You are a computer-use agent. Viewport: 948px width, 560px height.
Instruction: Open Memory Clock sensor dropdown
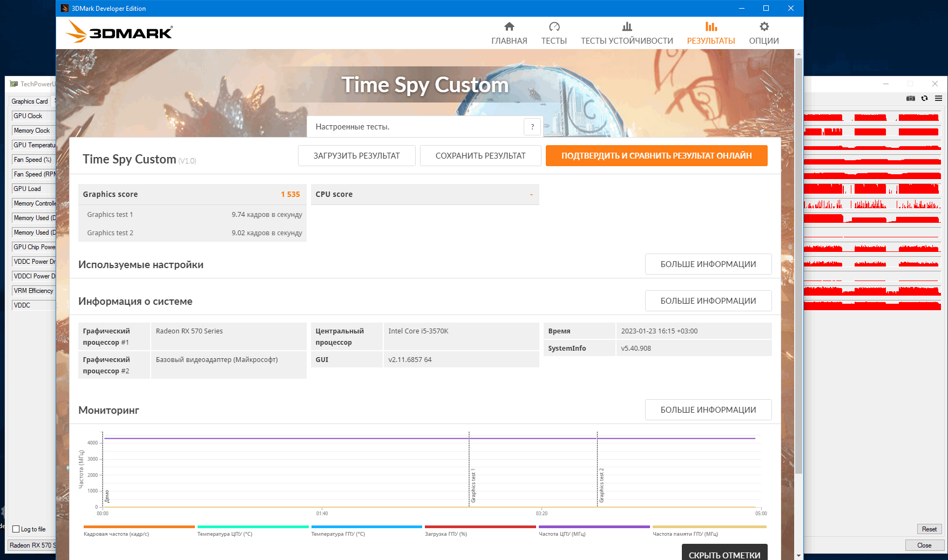coord(33,131)
